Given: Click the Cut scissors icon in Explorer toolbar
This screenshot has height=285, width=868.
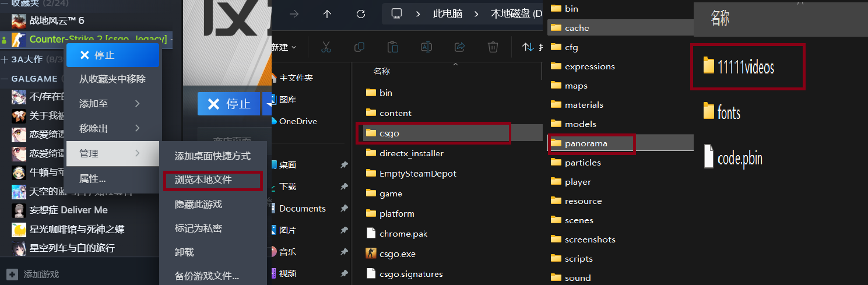Looking at the screenshot, I should (326, 47).
